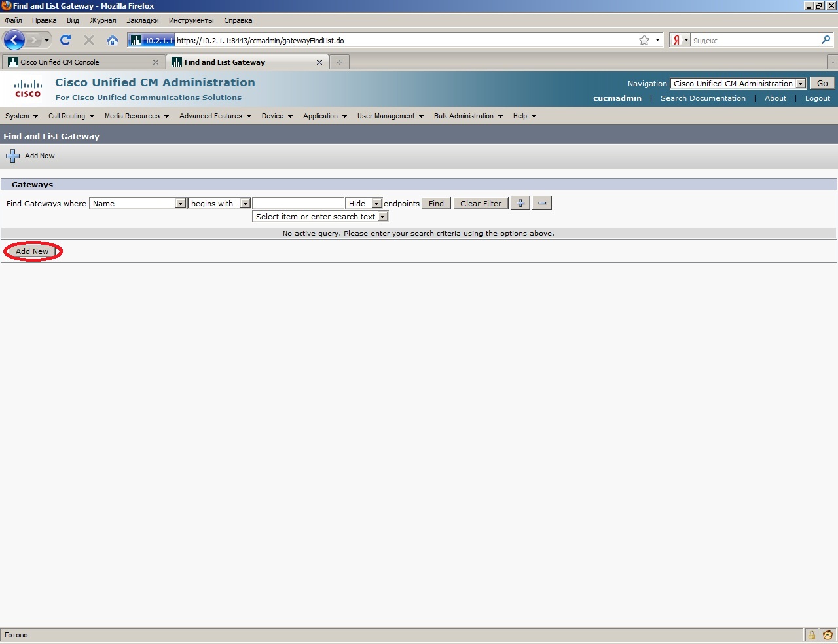Click the Find button
Screen dimensions: 838x644
point(437,204)
